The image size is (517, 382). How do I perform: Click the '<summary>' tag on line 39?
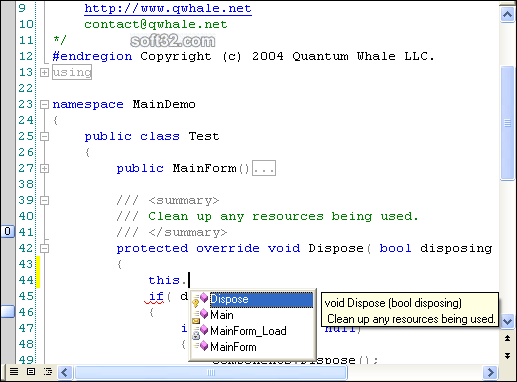(184, 201)
